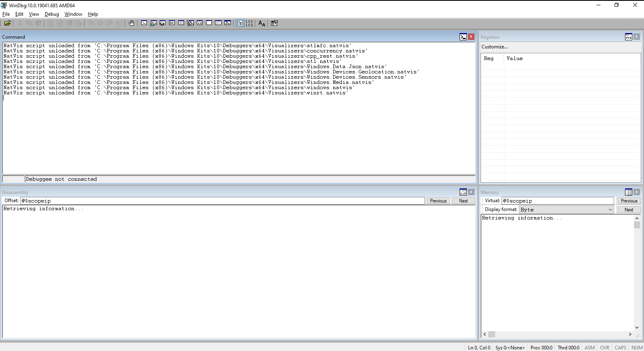Open the Locals window from toolbar
Screen dimensions: 644x351
point(163,23)
